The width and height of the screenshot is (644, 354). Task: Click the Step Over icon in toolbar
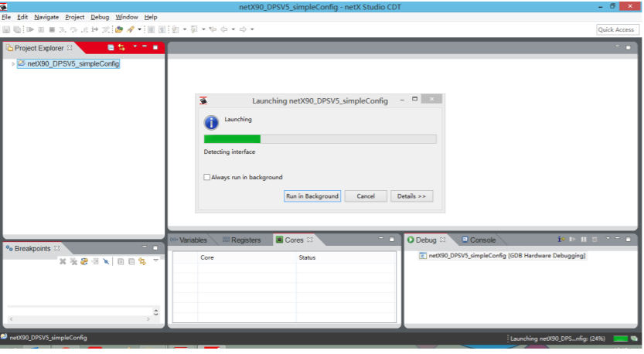click(73, 29)
